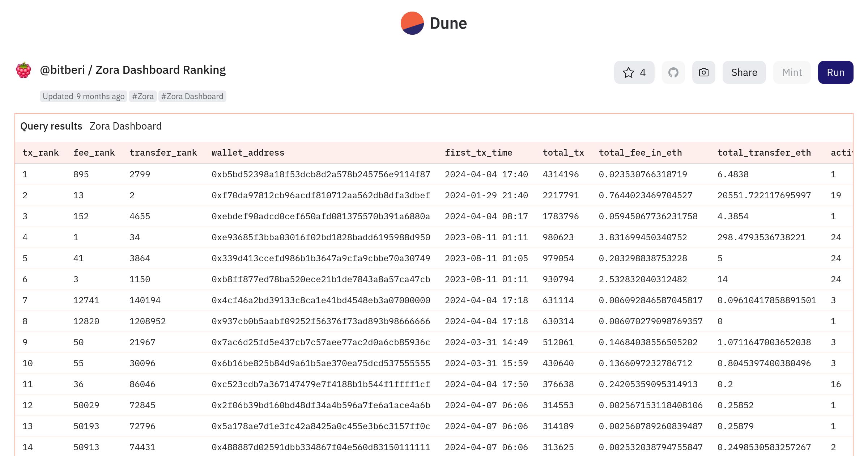
Task: Click first_tx_time 2024-03-31 14:49
Action: click(486, 342)
